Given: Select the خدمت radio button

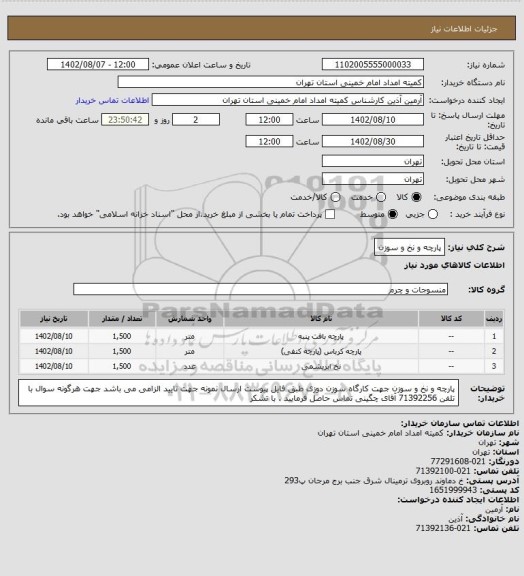Looking at the screenshot, I should [x=381, y=197].
